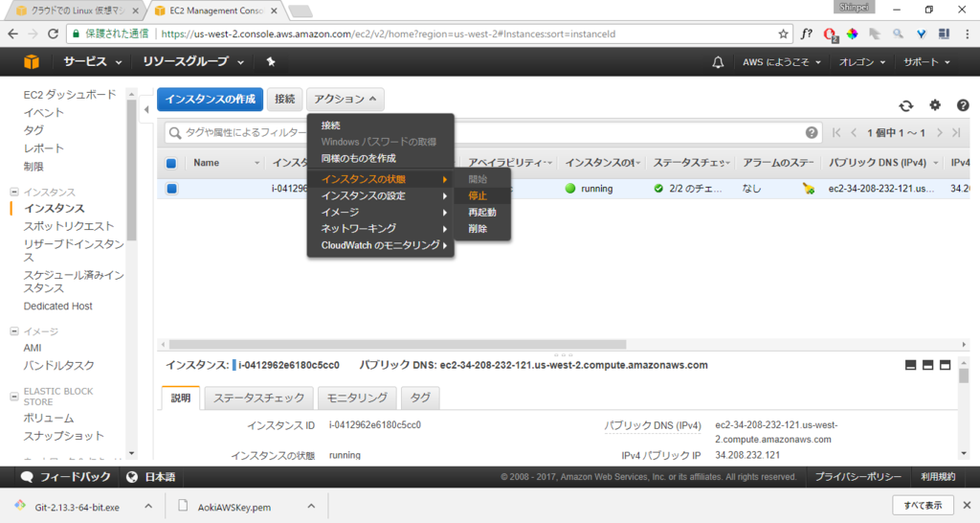Image resolution: width=980 pixels, height=523 pixels.
Task: Open ボリューム in sidebar
Action: point(49,418)
